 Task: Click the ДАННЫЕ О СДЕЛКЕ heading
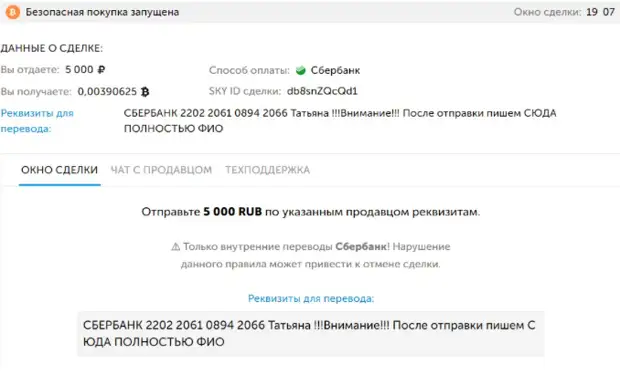pos(51,48)
